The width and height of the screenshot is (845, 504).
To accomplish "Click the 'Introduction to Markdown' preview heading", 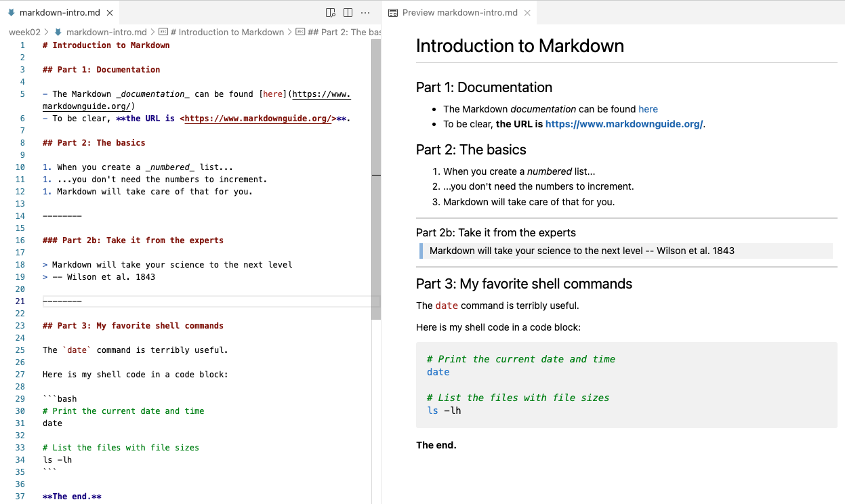I will pyautogui.click(x=520, y=46).
